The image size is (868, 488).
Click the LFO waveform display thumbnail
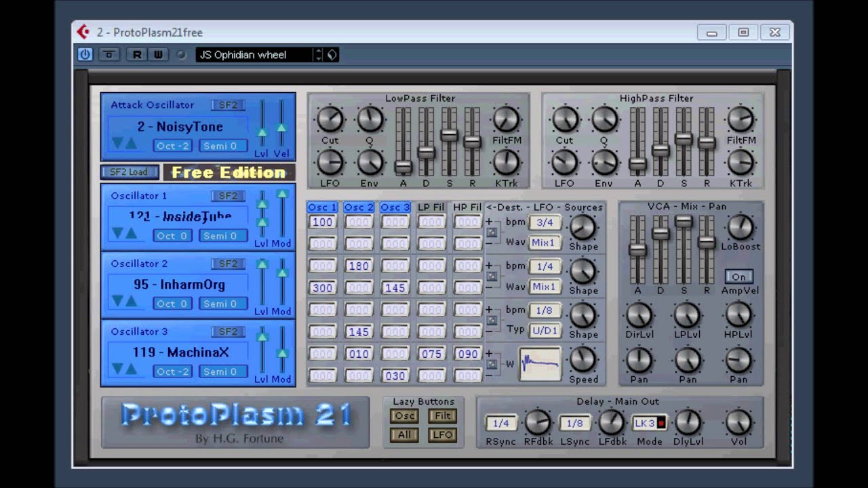[540, 365]
